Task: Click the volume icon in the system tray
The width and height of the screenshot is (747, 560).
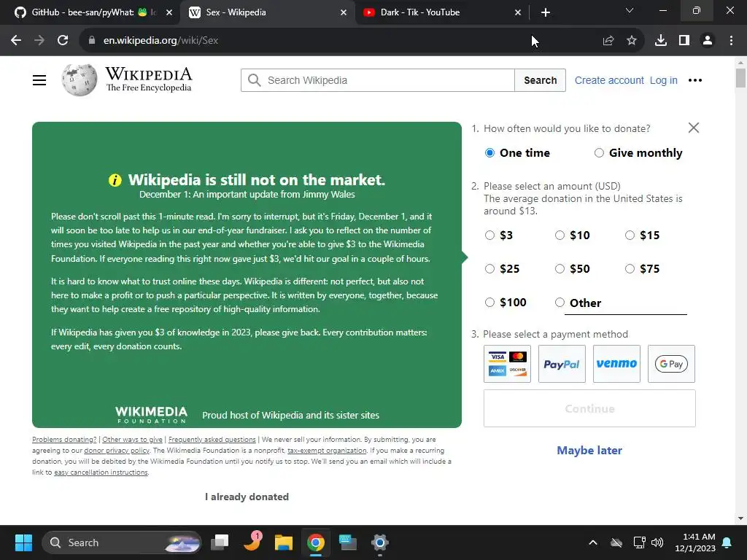Action: [x=657, y=542]
